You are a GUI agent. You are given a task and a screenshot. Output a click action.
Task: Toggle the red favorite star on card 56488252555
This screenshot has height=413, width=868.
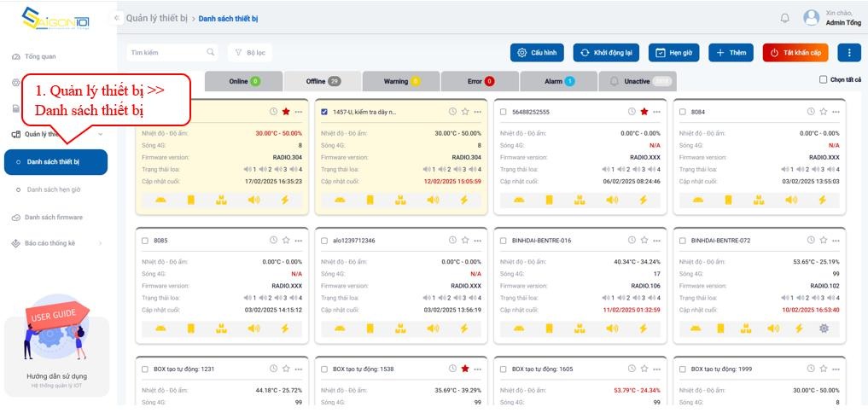click(x=644, y=111)
